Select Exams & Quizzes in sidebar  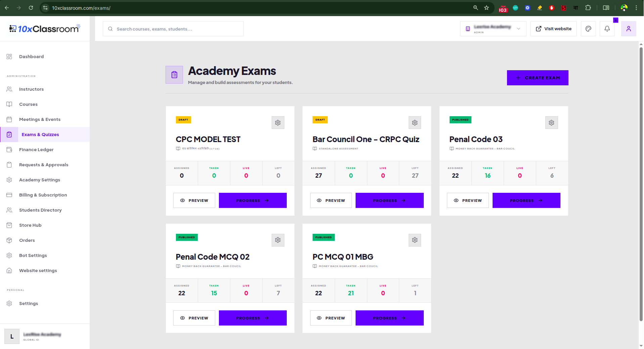(x=45, y=134)
